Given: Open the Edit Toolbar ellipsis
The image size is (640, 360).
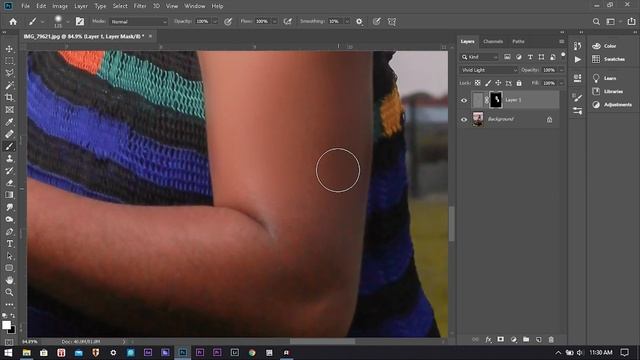Looking at the screenshot, I should tap(9, 304).
